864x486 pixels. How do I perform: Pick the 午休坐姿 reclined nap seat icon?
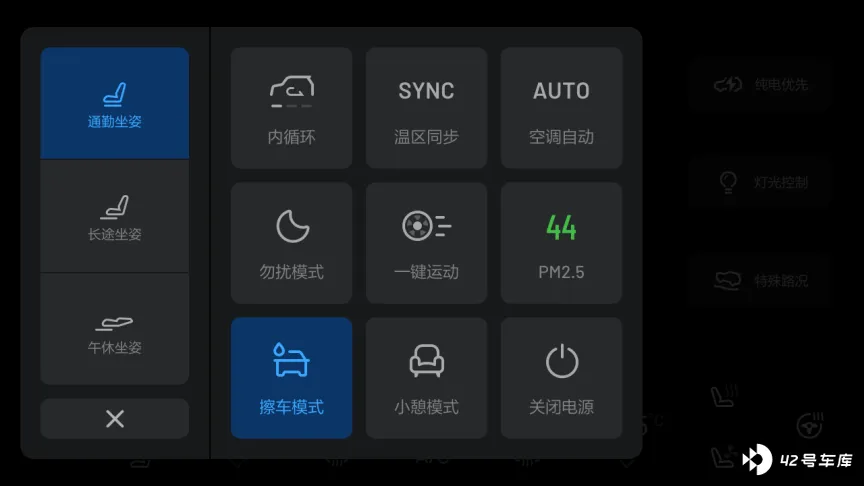pyautogui.click(x=115, y=329)
